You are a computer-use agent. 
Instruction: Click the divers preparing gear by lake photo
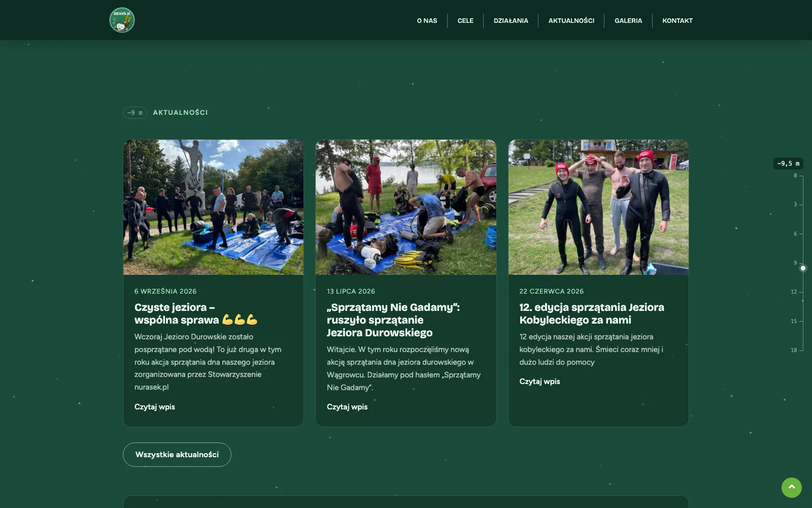[x=406, y=207]
